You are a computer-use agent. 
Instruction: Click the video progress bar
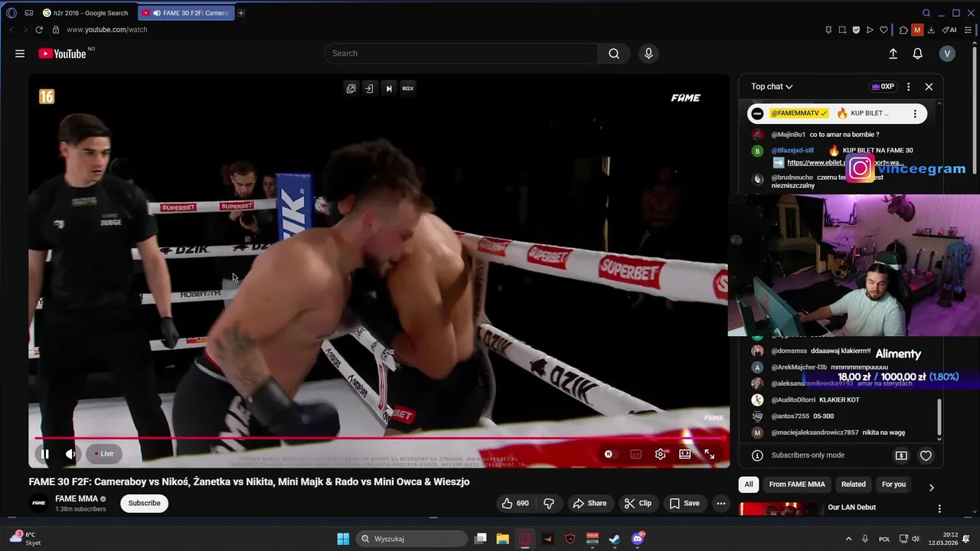point(379,439)
